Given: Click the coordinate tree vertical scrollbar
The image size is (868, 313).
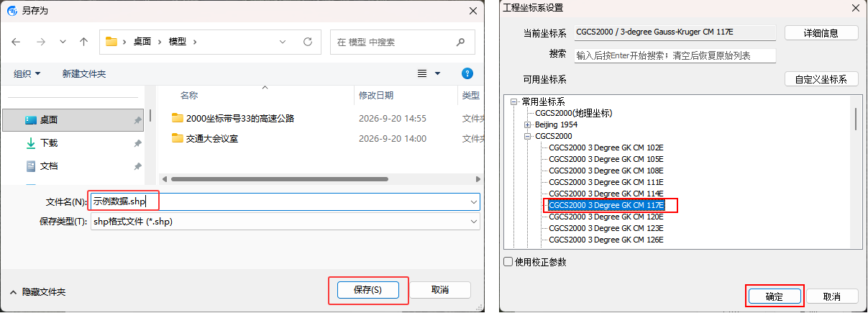Looking at the screenshot, I should coord(855,119).
